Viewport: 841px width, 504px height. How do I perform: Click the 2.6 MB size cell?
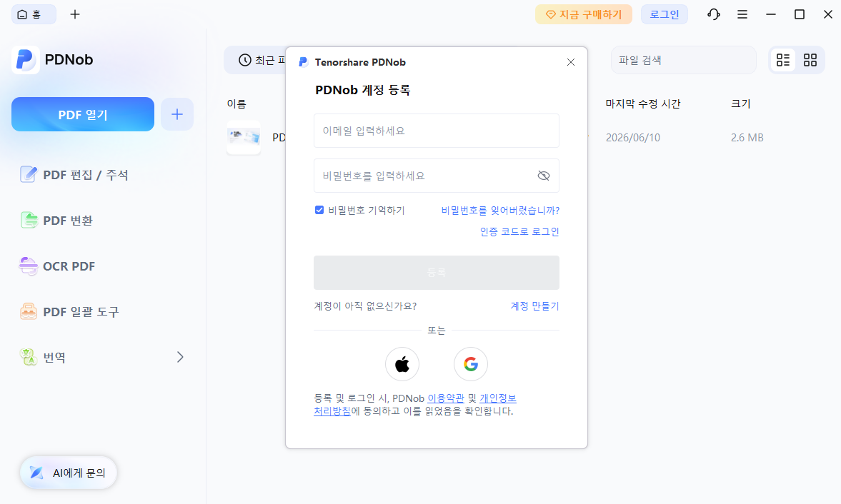click(x=747, y=138)
